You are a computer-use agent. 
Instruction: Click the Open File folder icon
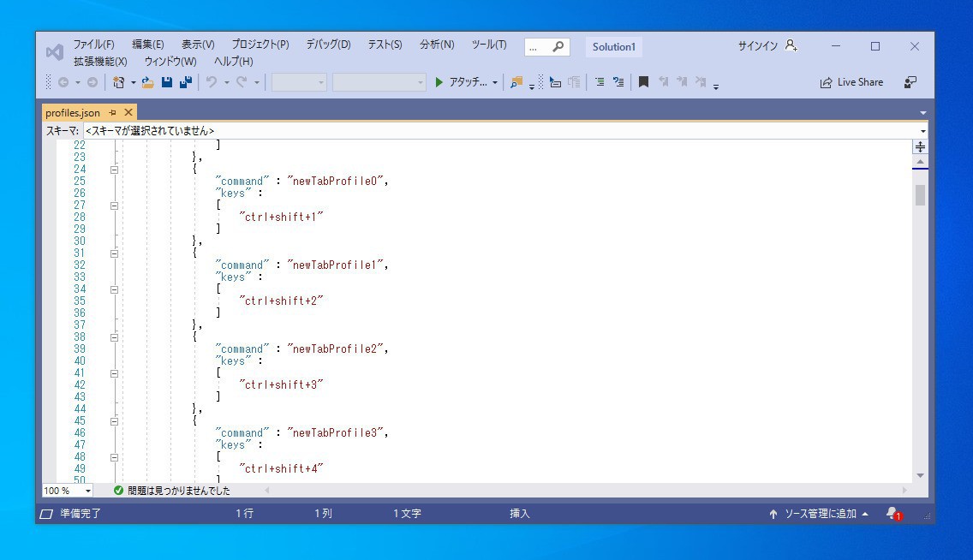click(x=147, y=82)
